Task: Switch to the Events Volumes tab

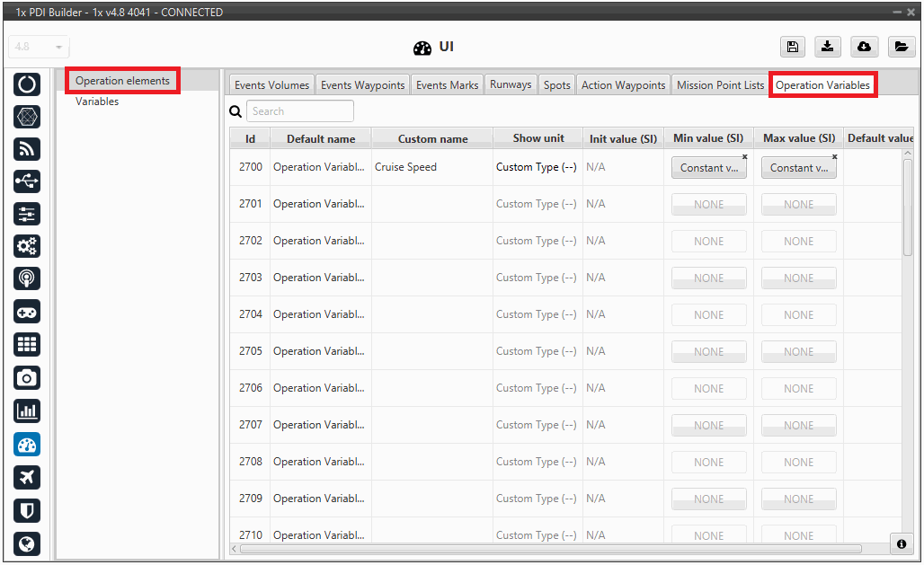Action: pos(271,85)
